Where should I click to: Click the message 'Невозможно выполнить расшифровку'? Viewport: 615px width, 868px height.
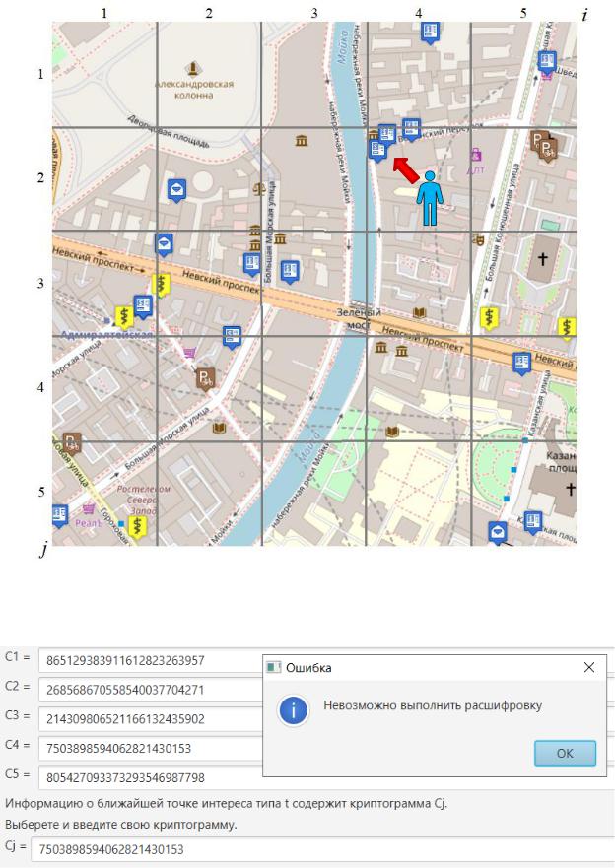[x=433, y=705]
